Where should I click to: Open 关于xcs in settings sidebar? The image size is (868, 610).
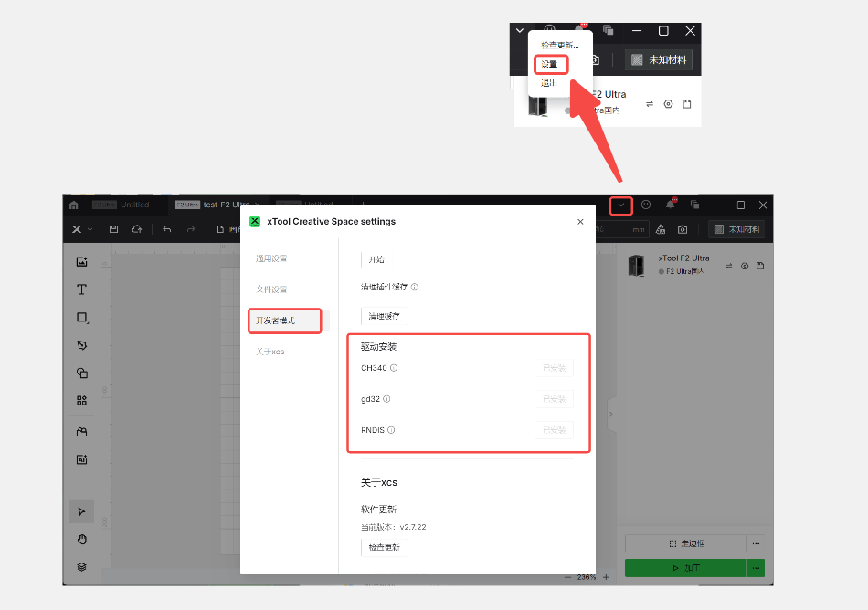[x=270, y=352]
